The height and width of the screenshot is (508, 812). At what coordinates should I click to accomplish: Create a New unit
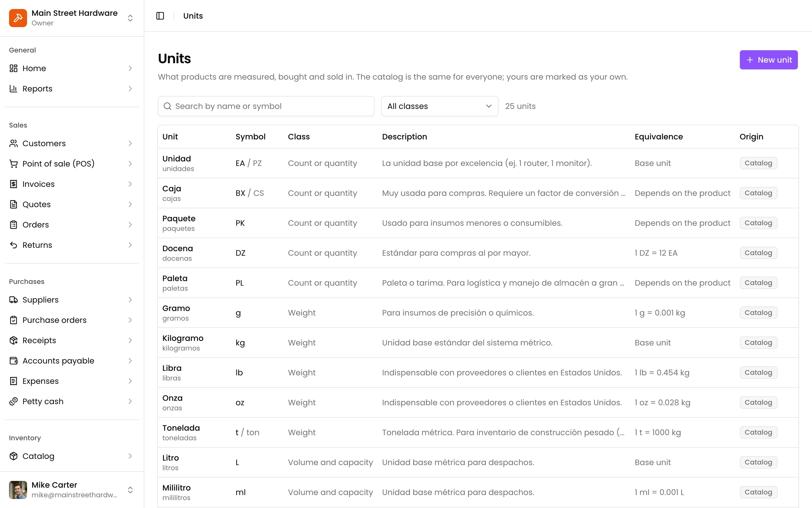click(x=768, y=60)
